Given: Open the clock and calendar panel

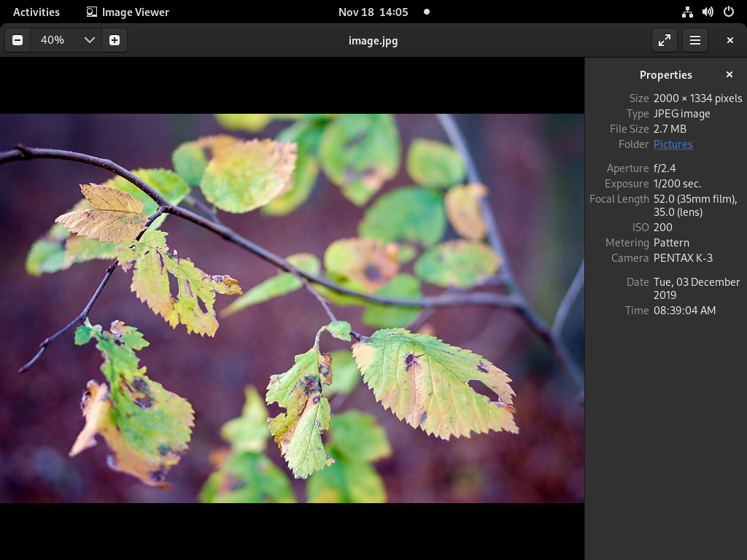Looking at the screenshot, I should 373,12.
